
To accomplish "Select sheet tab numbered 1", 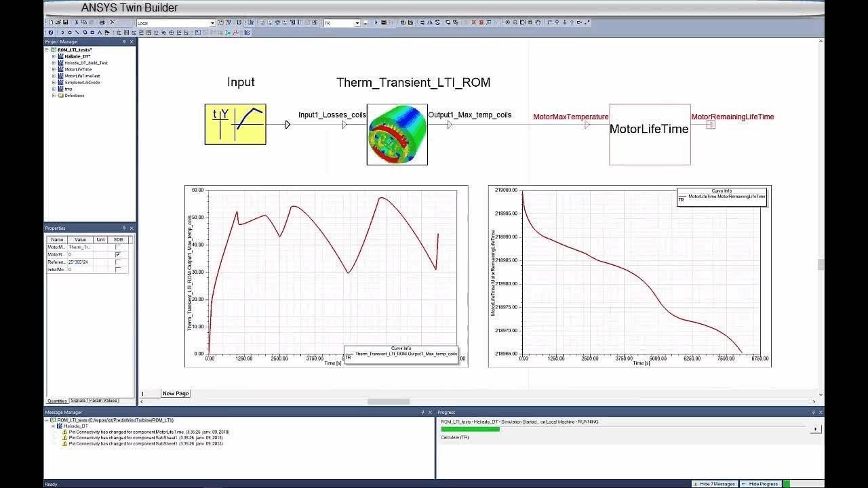I will [142, 394].
